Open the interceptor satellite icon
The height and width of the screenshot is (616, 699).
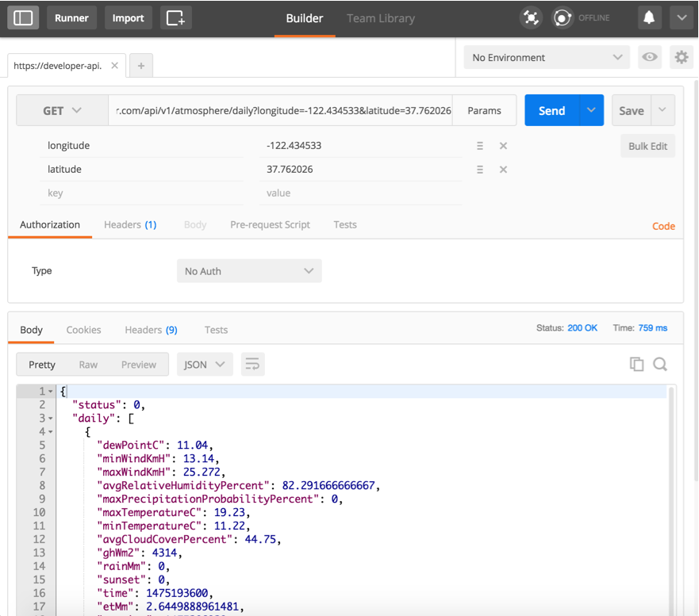pos(531,17)
